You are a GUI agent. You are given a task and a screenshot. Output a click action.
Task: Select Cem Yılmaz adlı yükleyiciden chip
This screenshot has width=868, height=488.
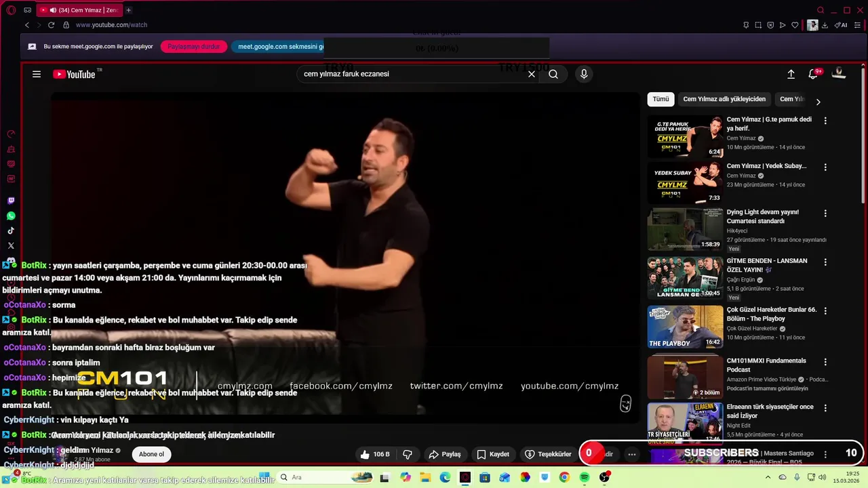click(724, 99)
